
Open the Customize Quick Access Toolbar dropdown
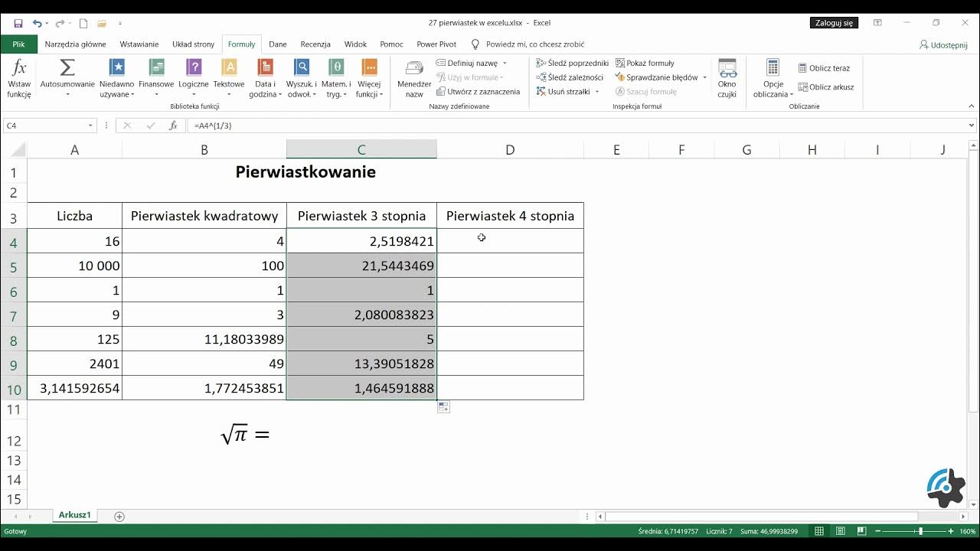(x=120, y=24)
